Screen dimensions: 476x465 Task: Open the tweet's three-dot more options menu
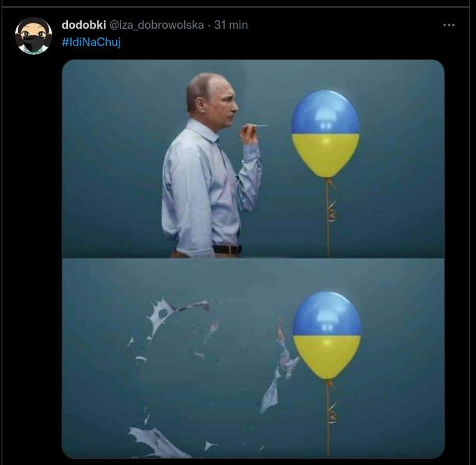[x=449, y=25]
